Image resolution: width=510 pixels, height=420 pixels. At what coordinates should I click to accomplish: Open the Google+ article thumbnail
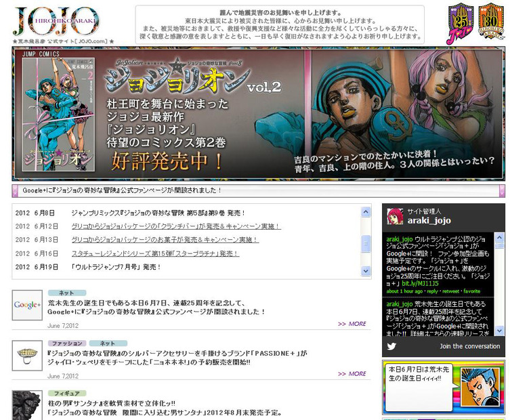pos(27,305)
